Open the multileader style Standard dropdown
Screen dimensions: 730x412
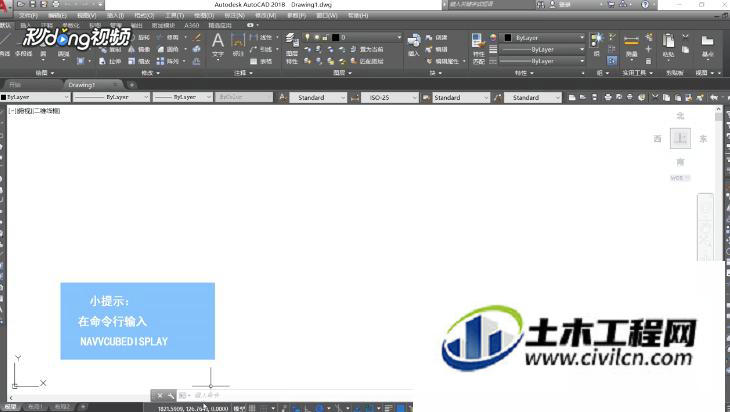click(533, 97)
